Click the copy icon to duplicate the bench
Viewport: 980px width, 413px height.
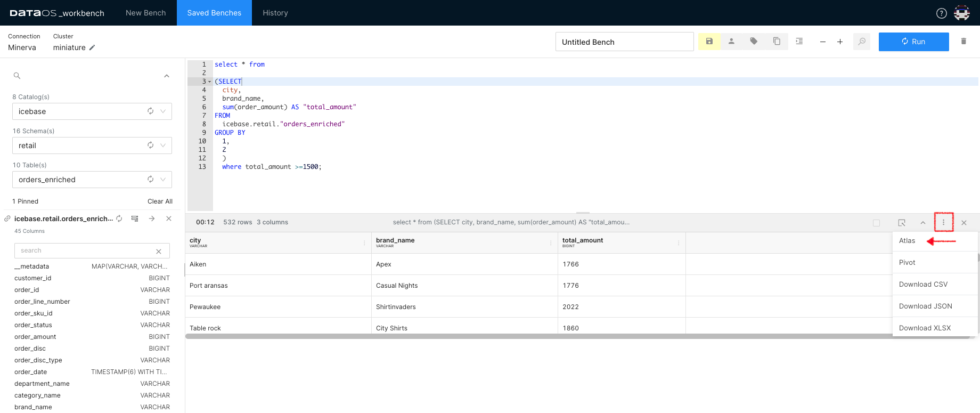(x=777, y=41)
